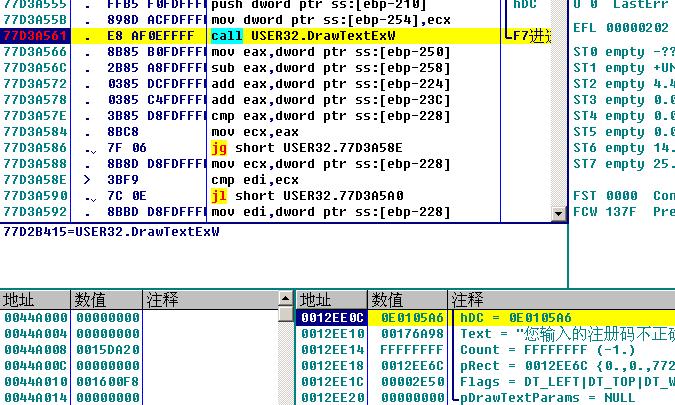Select the EFL 00000202 register

(x=621, y=28)
